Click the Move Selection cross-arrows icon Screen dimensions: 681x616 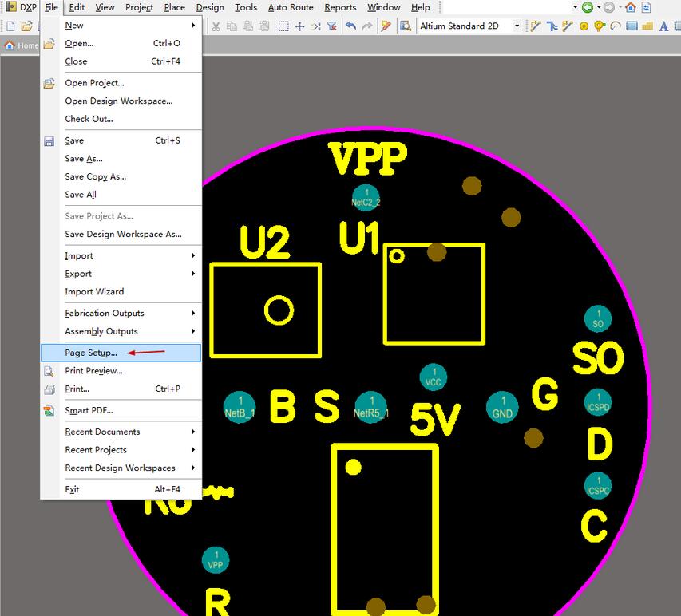[x=299, y=26]
